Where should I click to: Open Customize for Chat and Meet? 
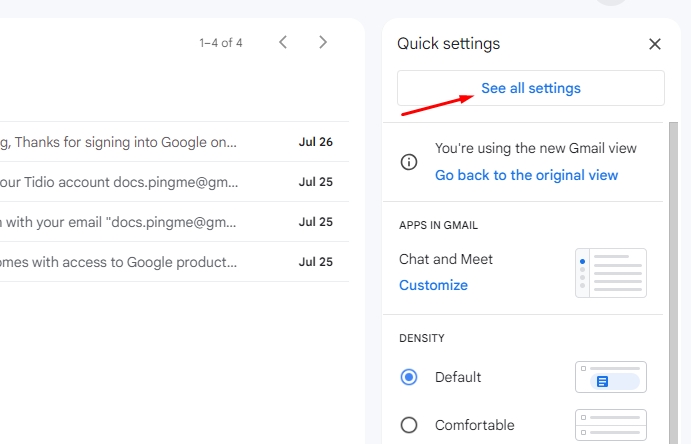click(x=433, y=285)
